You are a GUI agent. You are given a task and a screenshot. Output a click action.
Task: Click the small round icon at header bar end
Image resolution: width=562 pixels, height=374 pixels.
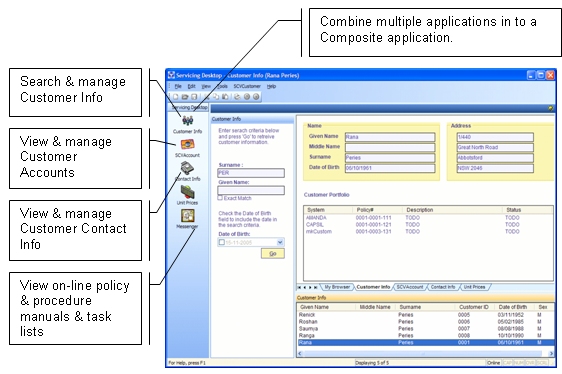click(551, 108)
